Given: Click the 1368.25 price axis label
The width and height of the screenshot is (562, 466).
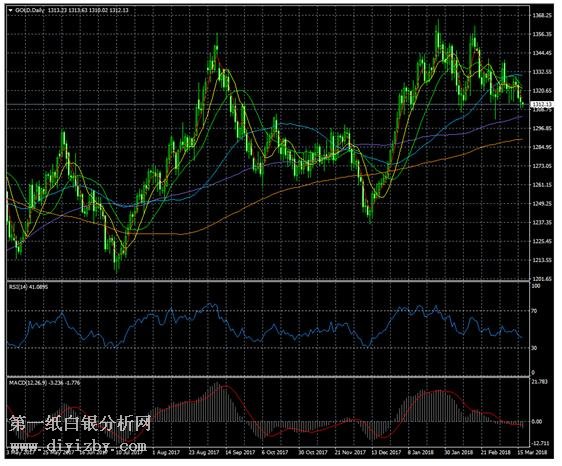Looking at the screenshot, I should (542, 15).
